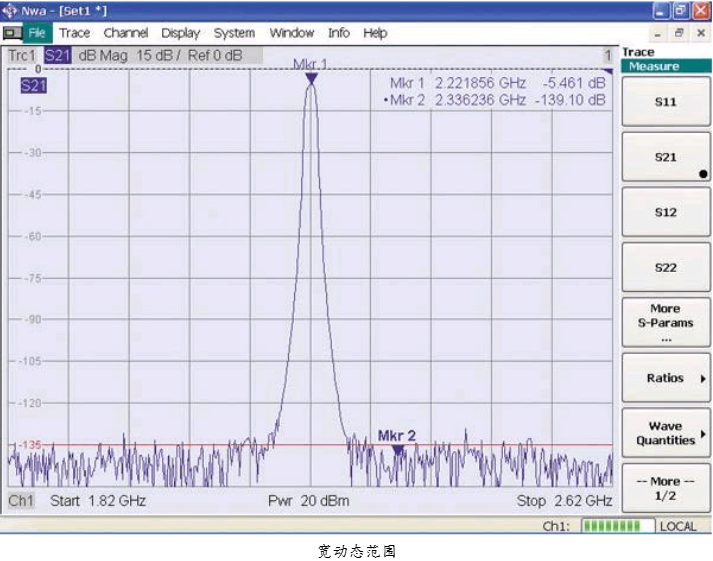Open the Trace menu
Viewport: 713px width, 561px height.
click(74, 33)
